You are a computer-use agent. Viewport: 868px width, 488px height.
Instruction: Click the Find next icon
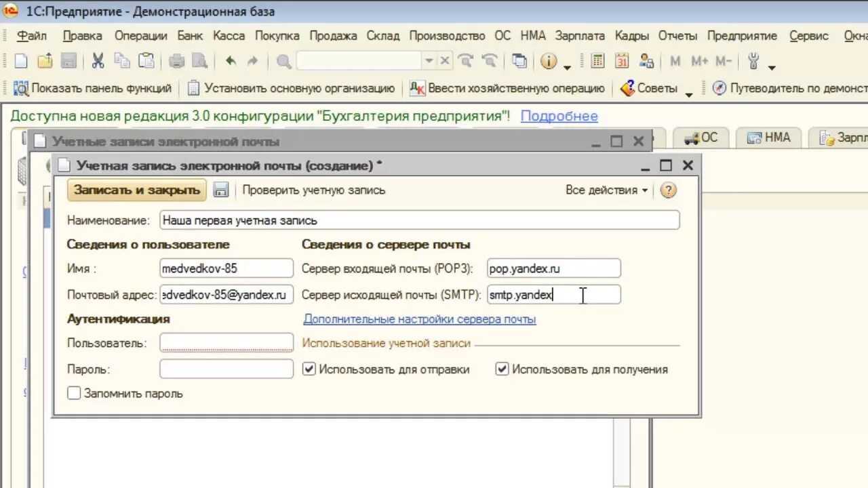[466, 62]
